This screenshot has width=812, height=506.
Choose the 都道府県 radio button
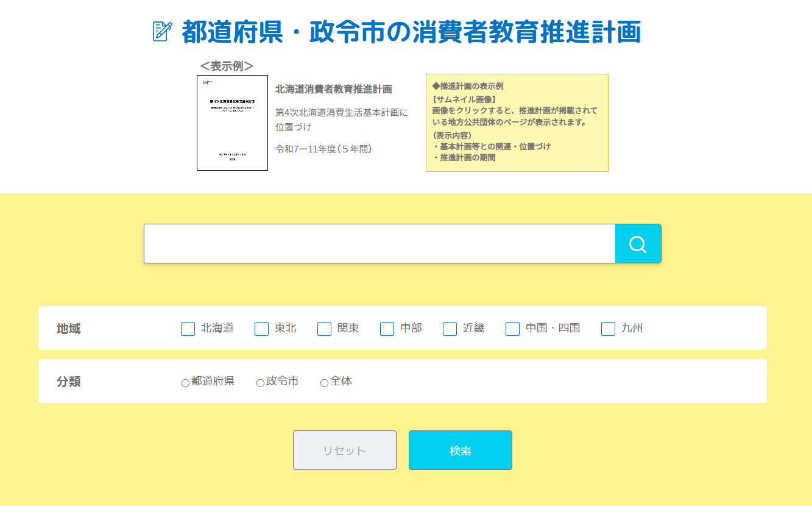pyautogui.click(x=185, y=383)
